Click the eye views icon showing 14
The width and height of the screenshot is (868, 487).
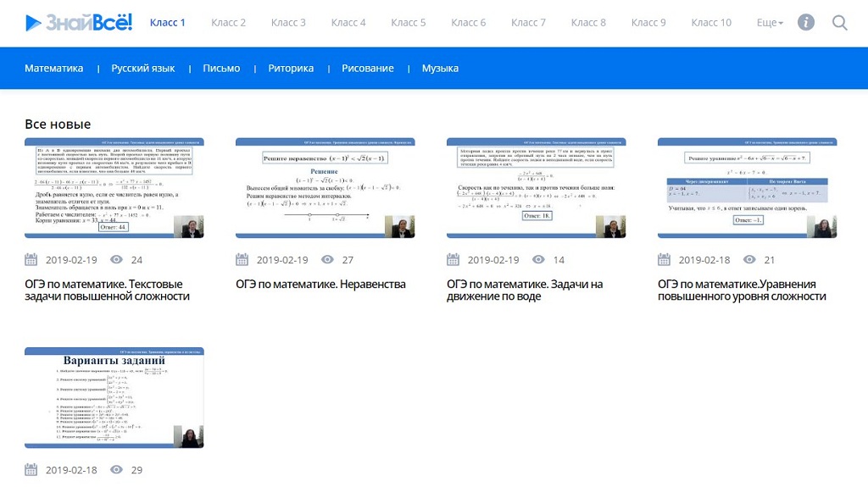[539, 260]
